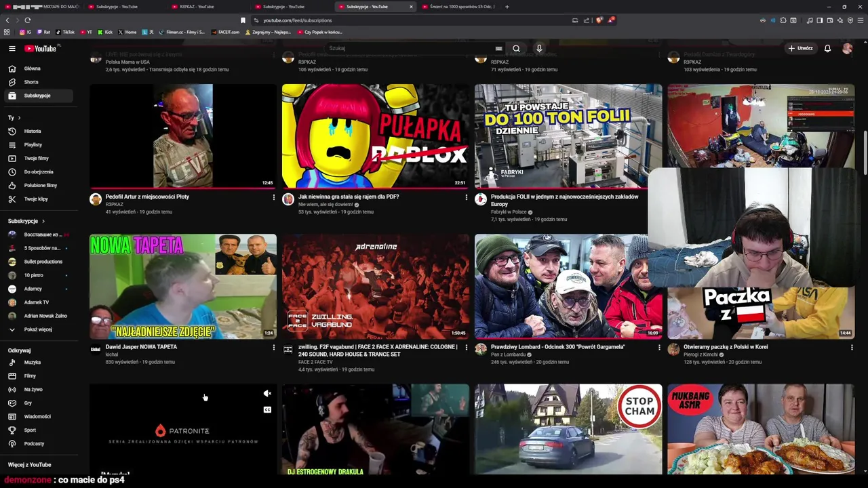This screenshot has width=868, height=488.
Task: Play DO 100 TON FOLII thumbnail video
Action: click(568, 136)
